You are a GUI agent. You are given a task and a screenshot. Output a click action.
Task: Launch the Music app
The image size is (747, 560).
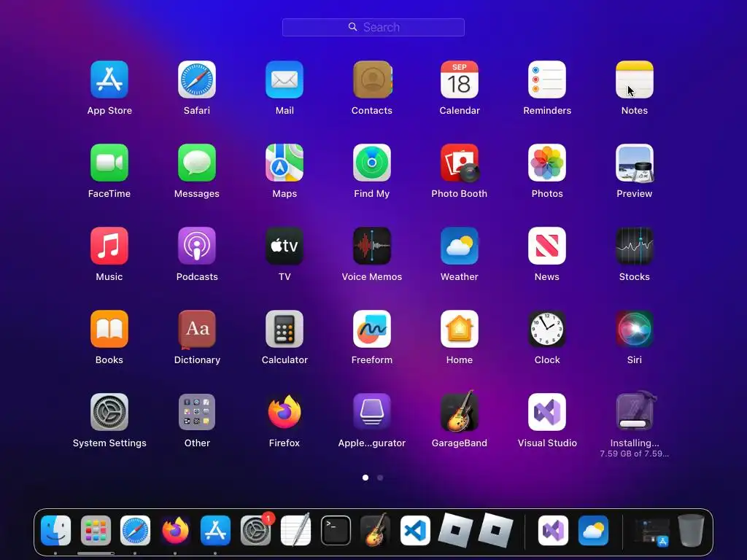109,246
